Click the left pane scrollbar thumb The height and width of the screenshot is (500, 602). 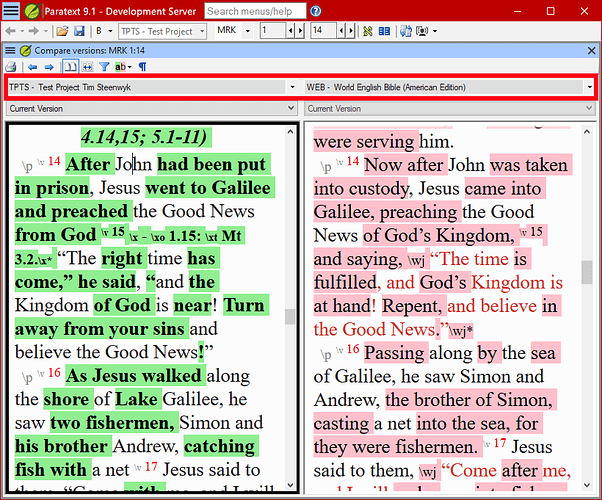290,317
